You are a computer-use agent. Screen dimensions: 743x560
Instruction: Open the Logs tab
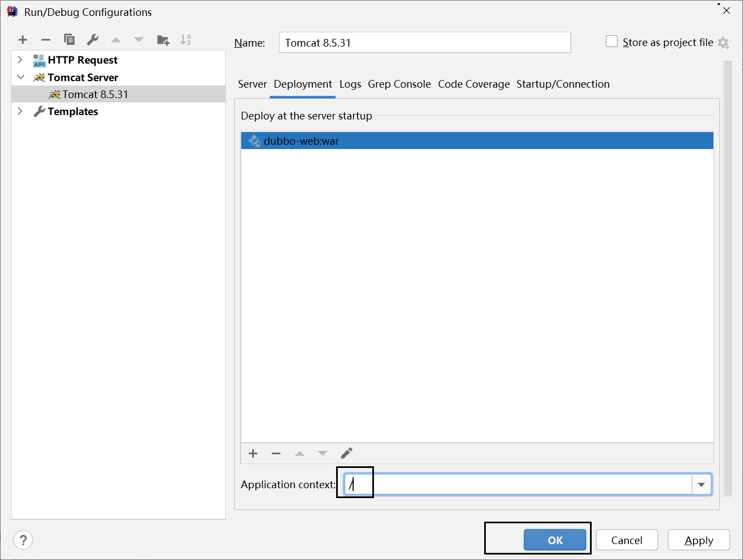coord(350,84)
